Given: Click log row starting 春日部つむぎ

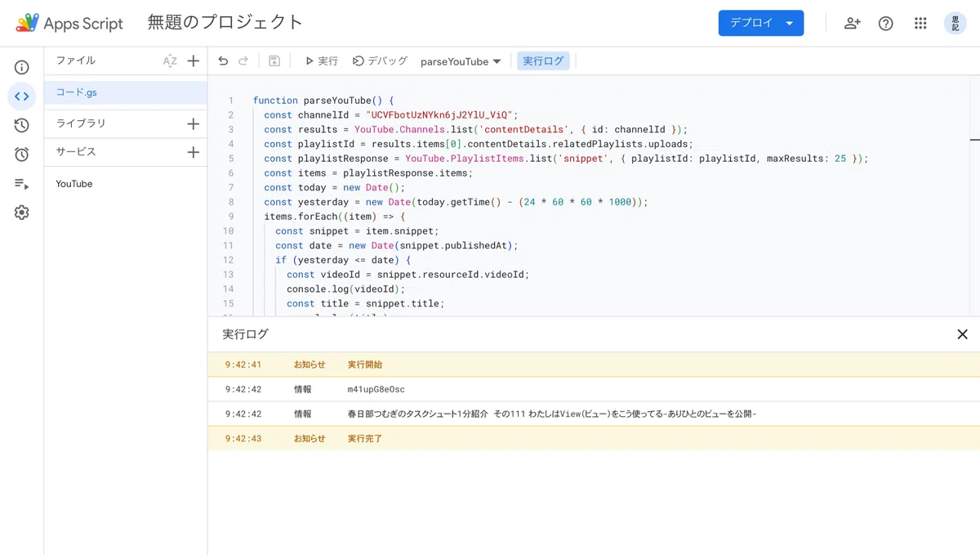Looking at the screenshot, I should [594, 414].
